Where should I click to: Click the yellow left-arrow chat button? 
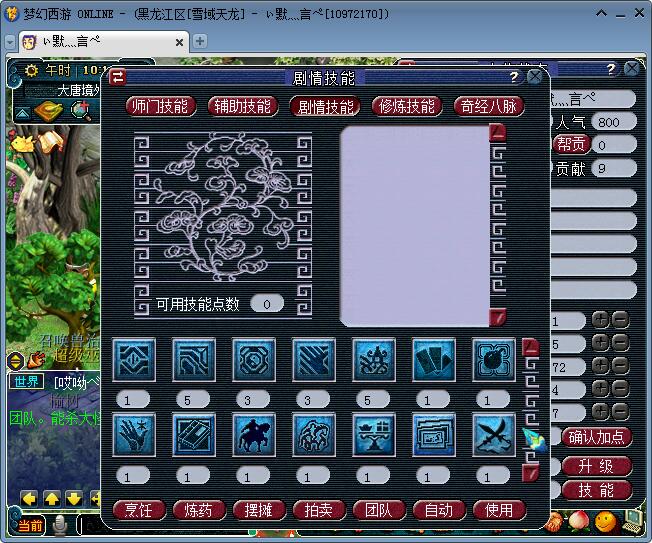pyautogui.click(x=29, y=499)
